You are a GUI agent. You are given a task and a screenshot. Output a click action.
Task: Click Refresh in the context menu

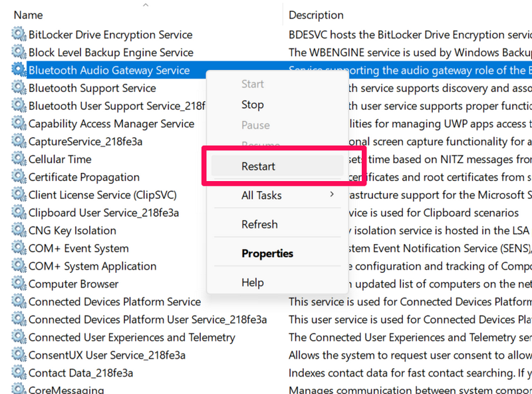point(259,224)
